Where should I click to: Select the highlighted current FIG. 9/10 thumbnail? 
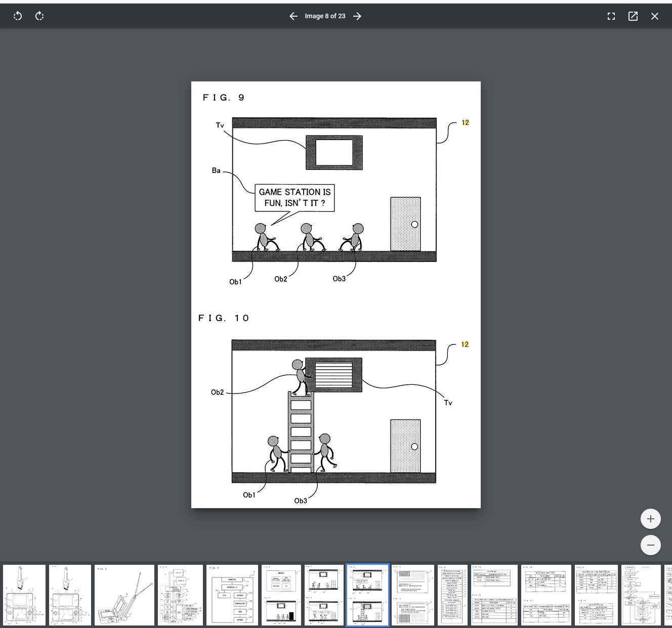coord(367,595)
